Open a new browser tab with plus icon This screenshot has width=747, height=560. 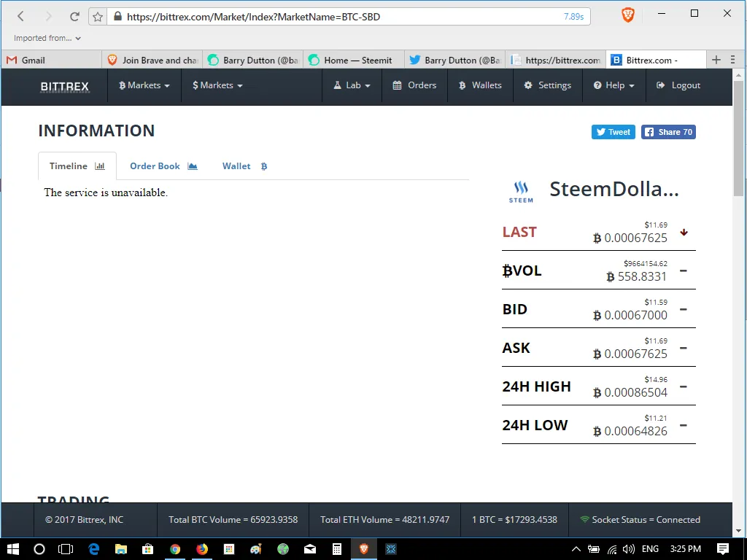pos(716,60)
